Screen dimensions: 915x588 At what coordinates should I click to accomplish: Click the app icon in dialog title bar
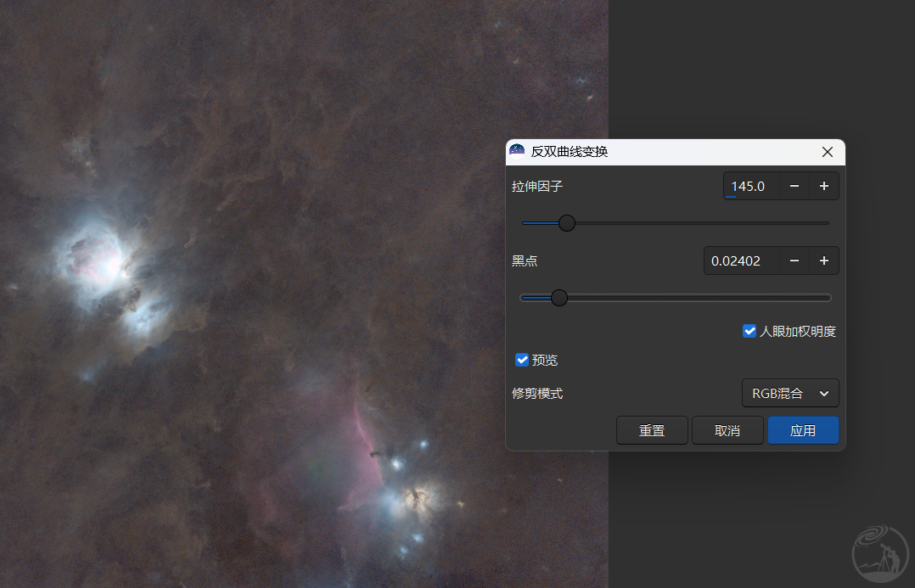[x=516, y=152]
